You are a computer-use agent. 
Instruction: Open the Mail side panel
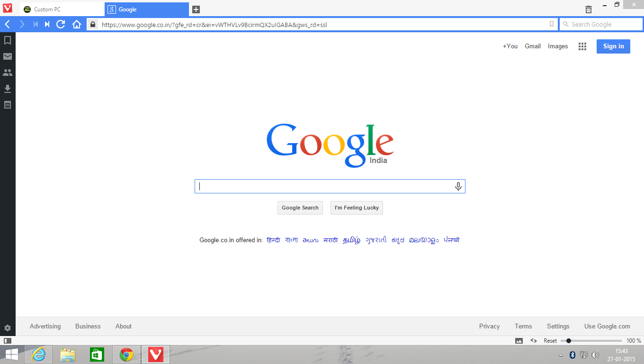(x=8, y=56)
